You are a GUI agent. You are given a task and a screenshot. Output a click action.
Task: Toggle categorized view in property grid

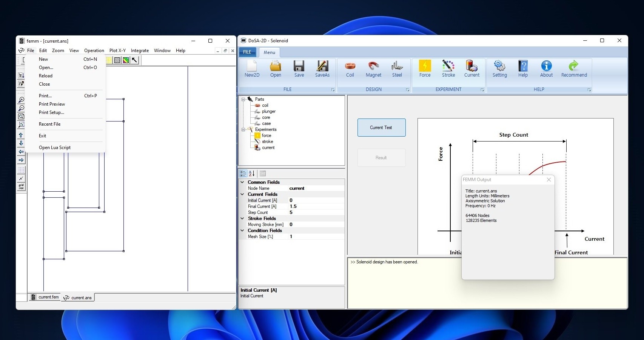243,174
